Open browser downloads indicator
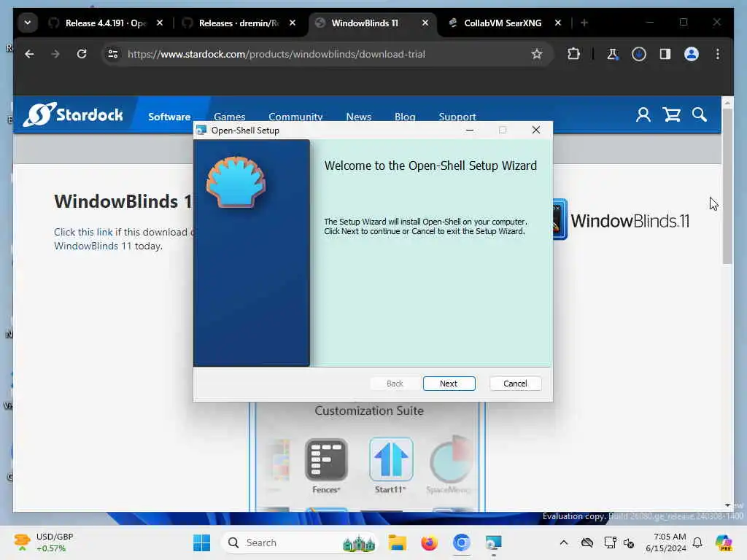747x560 pixels. [x=639, y=54]
